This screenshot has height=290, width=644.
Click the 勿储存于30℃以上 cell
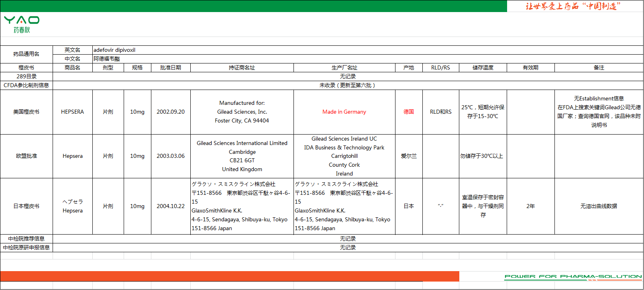click(483, 156)
